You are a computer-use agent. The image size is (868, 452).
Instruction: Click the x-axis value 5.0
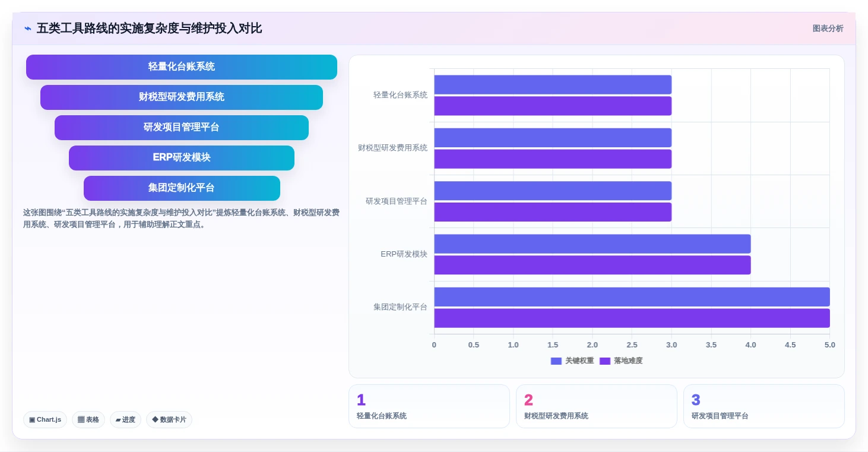[x=830, y=345]
